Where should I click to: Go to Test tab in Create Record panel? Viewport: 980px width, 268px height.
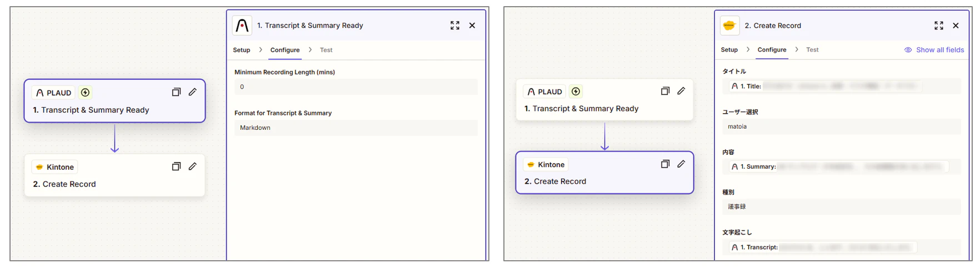coord(812,50)
